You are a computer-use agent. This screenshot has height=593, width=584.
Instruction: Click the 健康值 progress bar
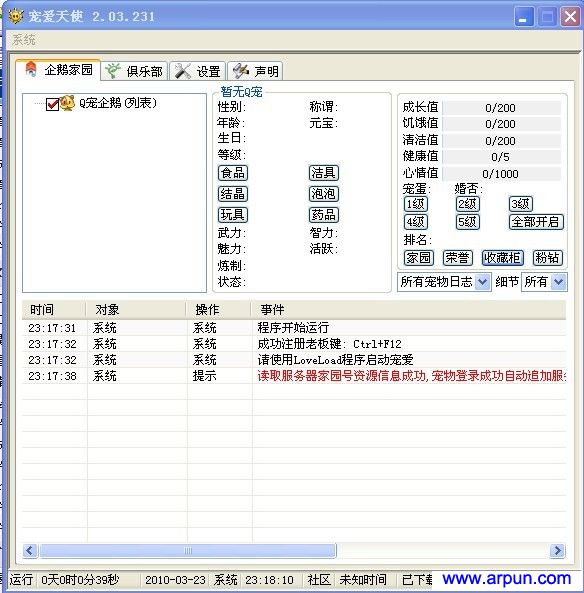tap(501, 157)
